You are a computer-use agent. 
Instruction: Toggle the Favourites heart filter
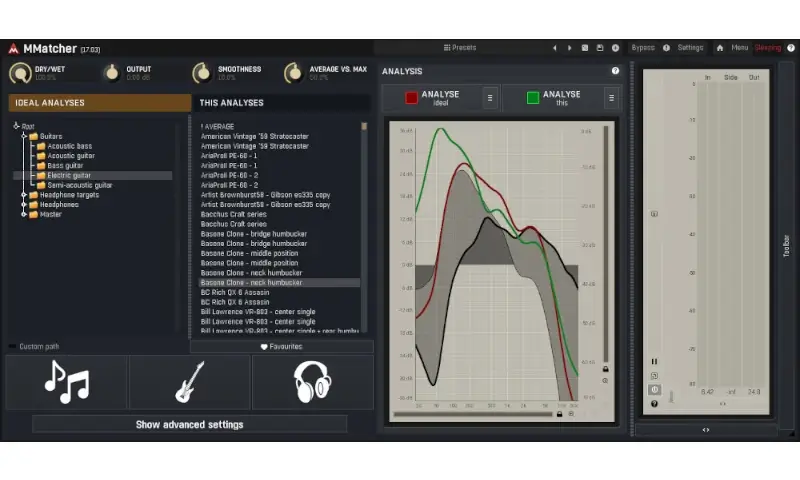click(x=282, y=346)
